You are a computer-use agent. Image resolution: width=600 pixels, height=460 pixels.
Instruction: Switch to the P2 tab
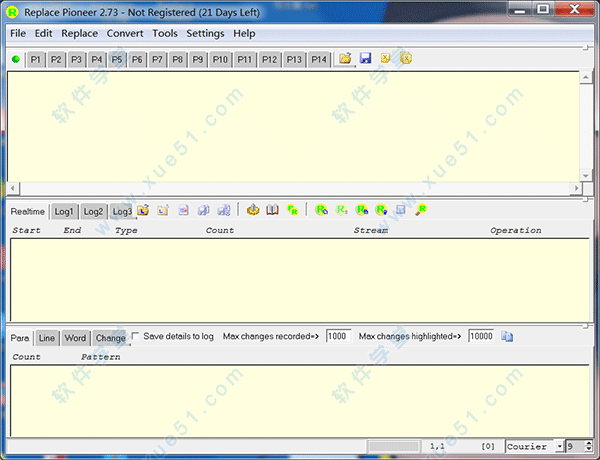56,60
